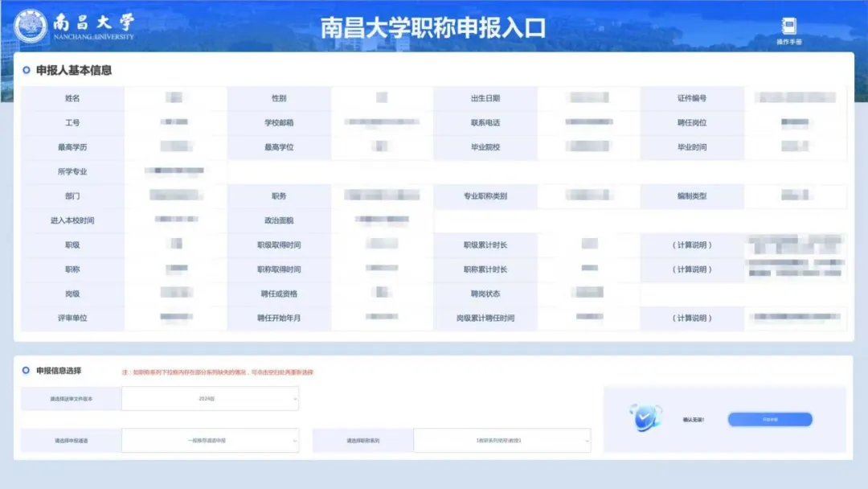The height and width of the screenshot is (489, 868).
Task: Open the 请选择职称系列 title series dropdown
Action: pos(502,441)
